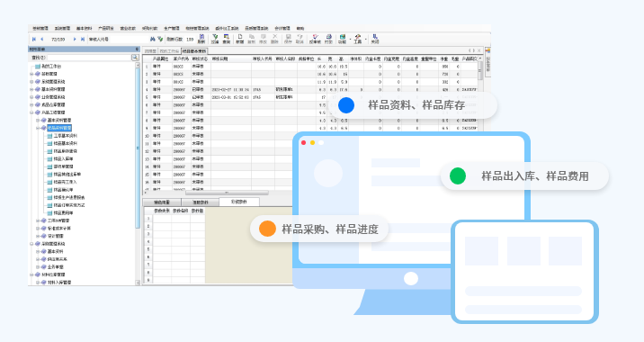Open dropdown arrow beside 工具 toolbar button
Image resolution: width=644 pixels, height=342 pixels.
coord(365,40)
